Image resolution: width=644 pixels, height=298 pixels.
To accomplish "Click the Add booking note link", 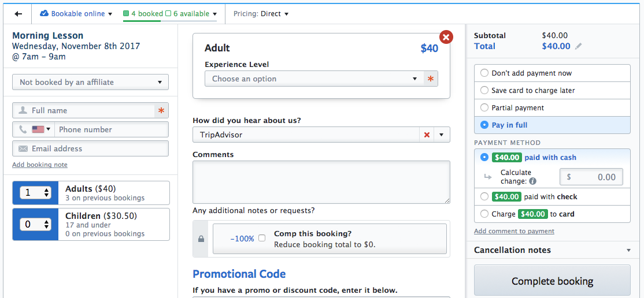I will pos(40,165).
